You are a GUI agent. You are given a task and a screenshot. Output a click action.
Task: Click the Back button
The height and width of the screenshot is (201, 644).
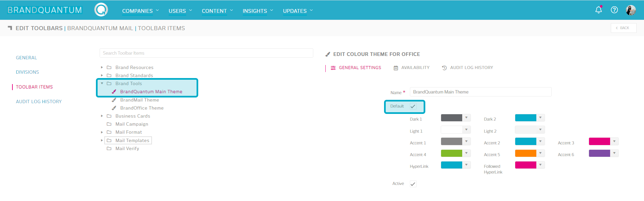624,28
